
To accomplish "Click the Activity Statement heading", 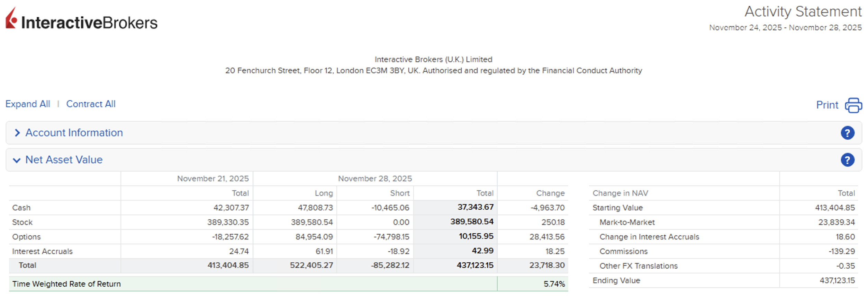I will 803,12.
